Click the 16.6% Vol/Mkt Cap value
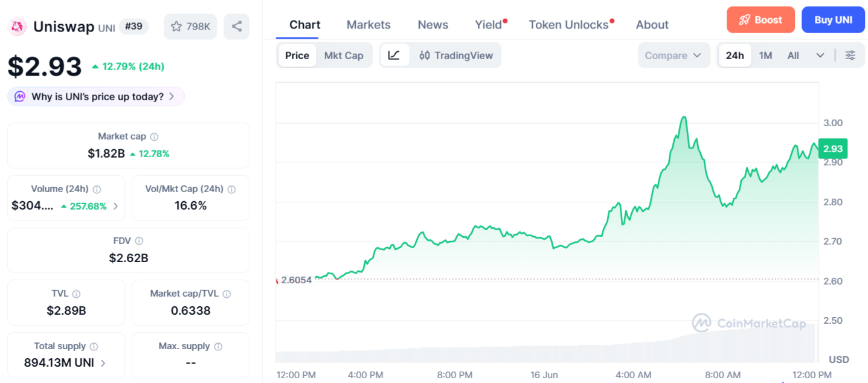 point(190,206)
